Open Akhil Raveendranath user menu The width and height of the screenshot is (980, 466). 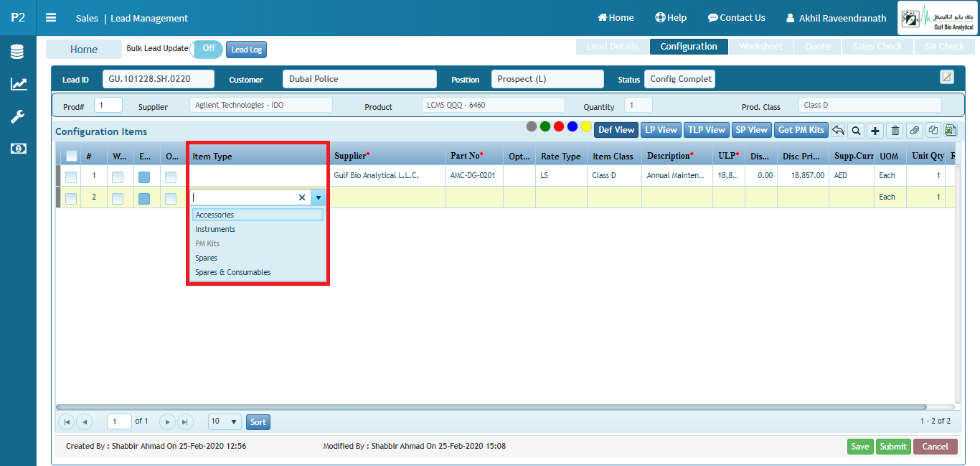click(x=837, y=18)
